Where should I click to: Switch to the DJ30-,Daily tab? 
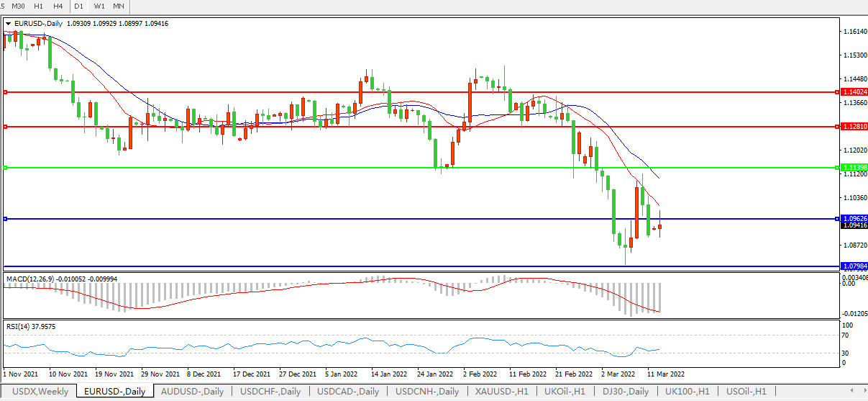[x=625, y=392]
